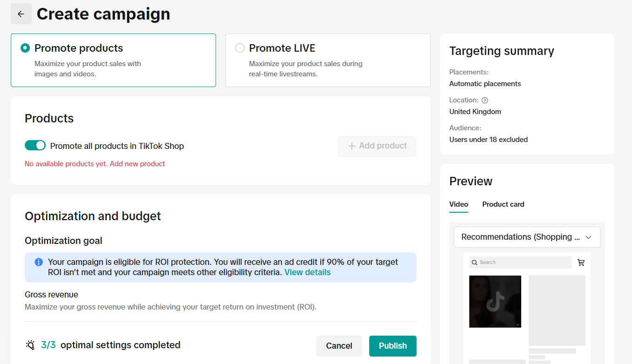Select the Promote products radio button
Viewport: 632px width, 364px height.
coord(25,48)
